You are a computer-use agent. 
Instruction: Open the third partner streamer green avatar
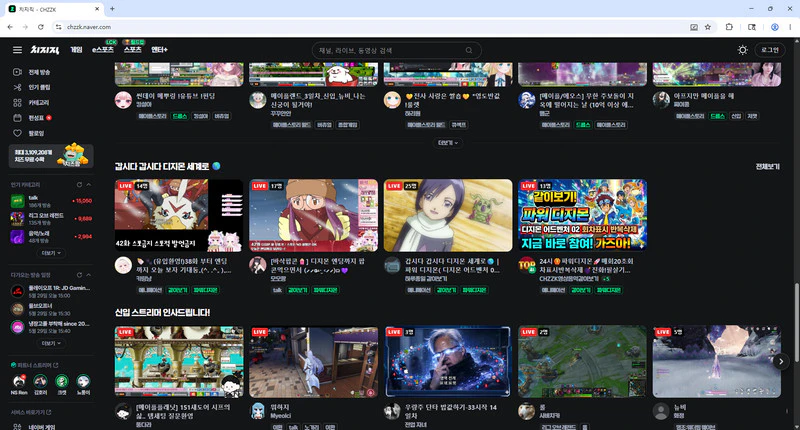[62, 381]
